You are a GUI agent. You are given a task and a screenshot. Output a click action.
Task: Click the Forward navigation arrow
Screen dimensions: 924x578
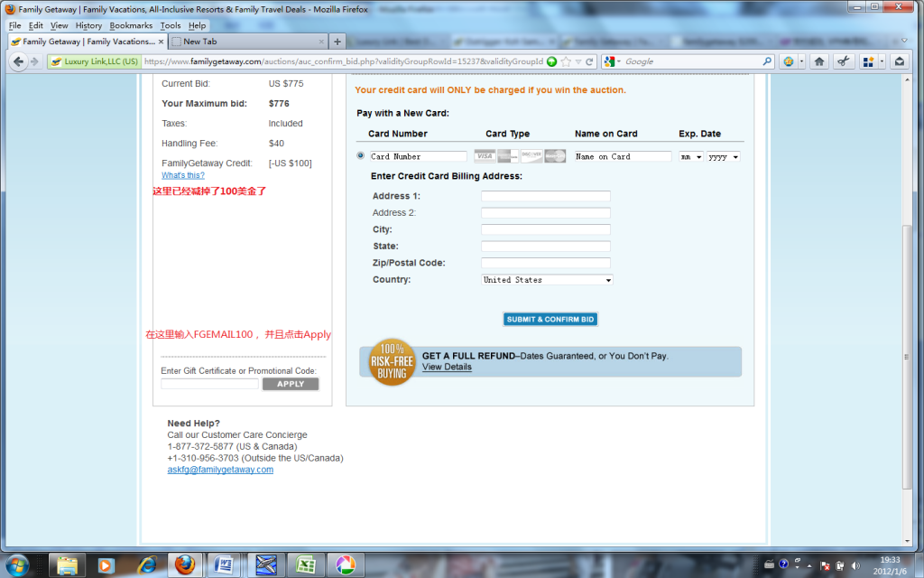coord(35,61)
